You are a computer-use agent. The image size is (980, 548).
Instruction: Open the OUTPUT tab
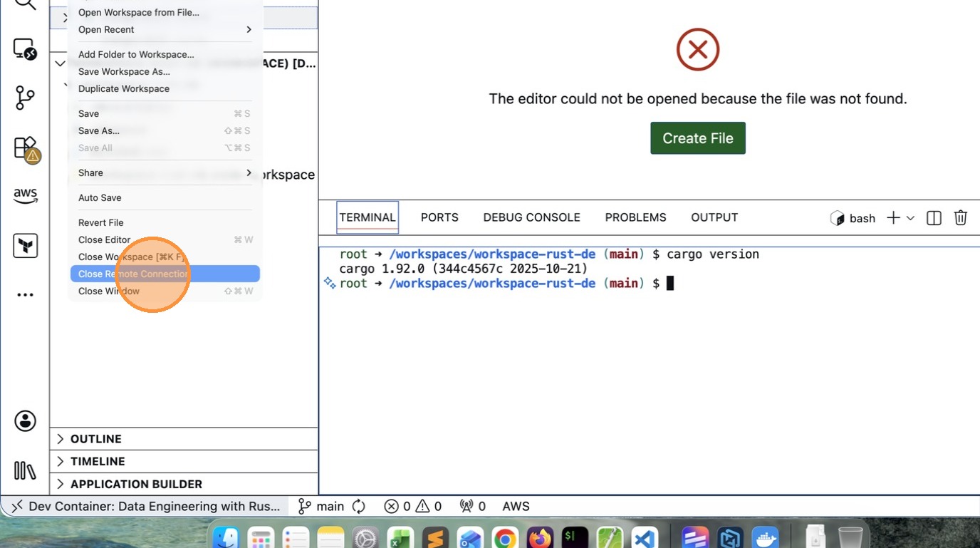coord(714,217)
